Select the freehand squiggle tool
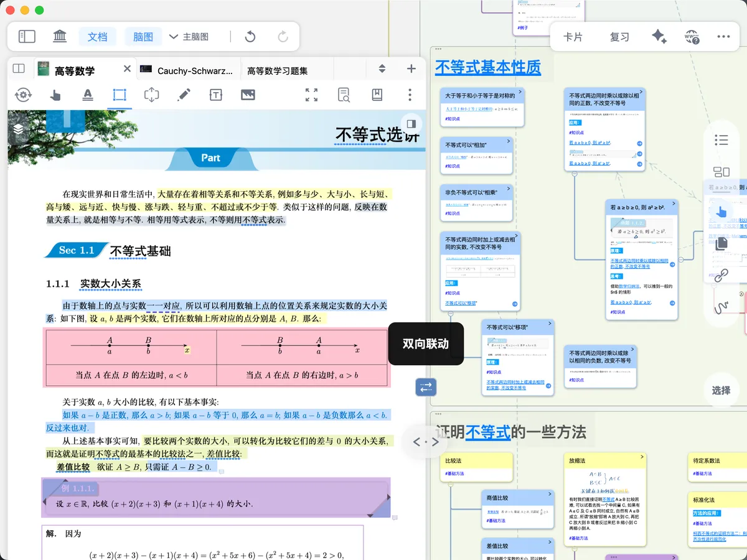747x560 pixels. [x=721, y=307]
